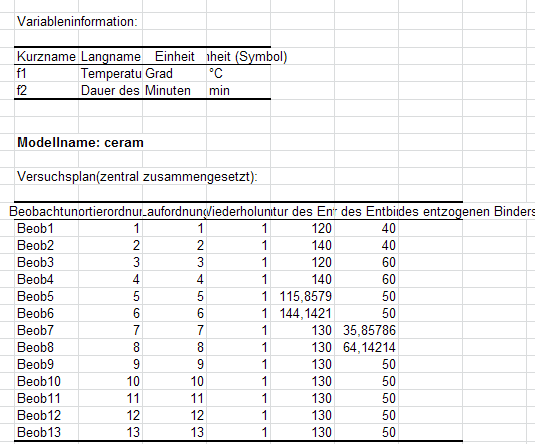Click the 'Beob13' row label
The image size is (535, 444).
[46, 432]
